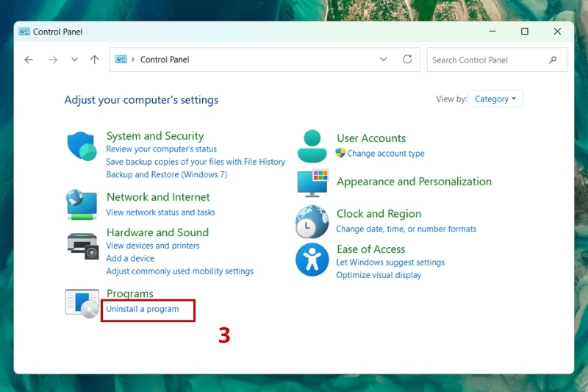
Task: Expand the address path chevron before Control Panel
Action: (x=133, y=60)
